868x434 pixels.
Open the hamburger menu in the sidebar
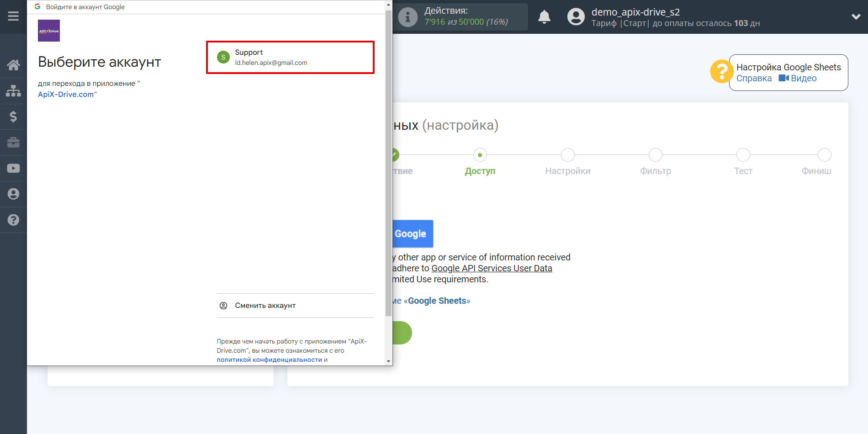13,16
